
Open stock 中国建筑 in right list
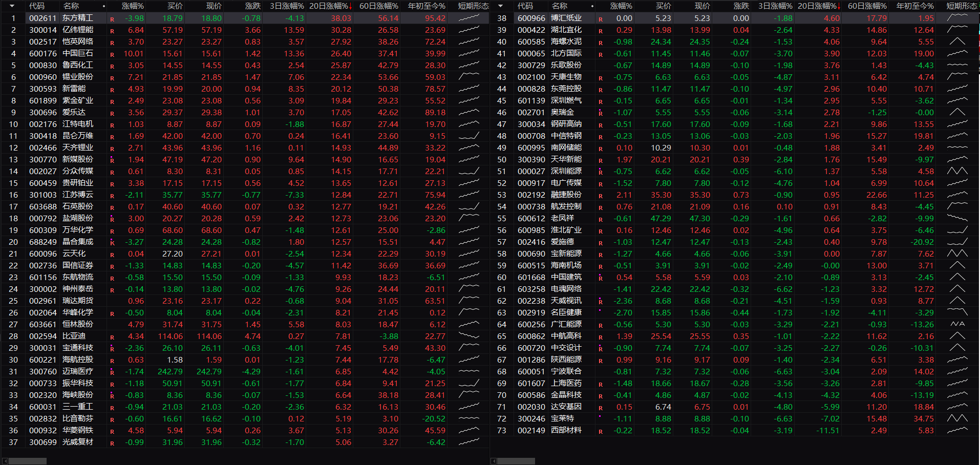566,277
